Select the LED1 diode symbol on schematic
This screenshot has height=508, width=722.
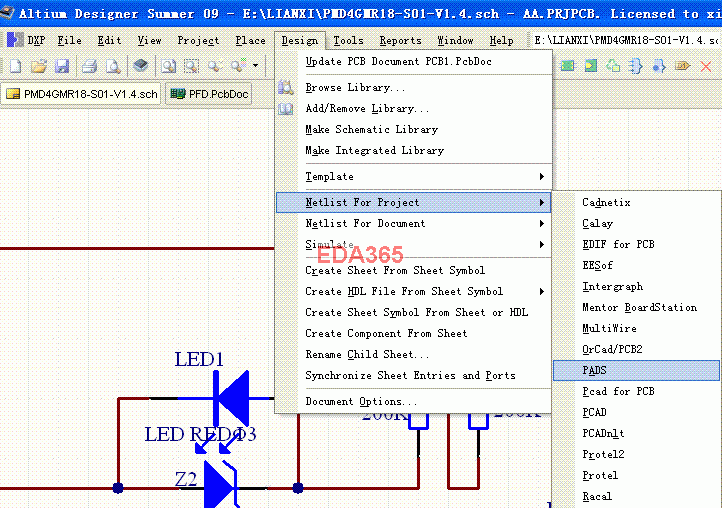232,397
